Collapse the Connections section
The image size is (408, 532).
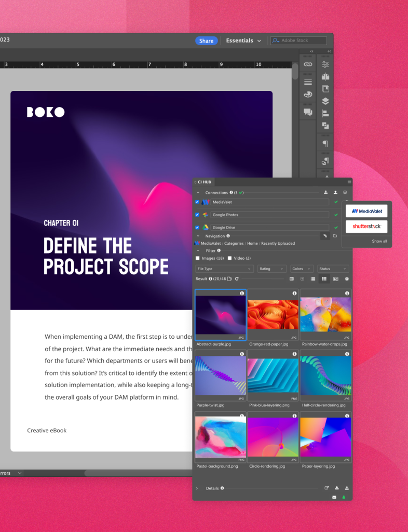pos(198,192)
